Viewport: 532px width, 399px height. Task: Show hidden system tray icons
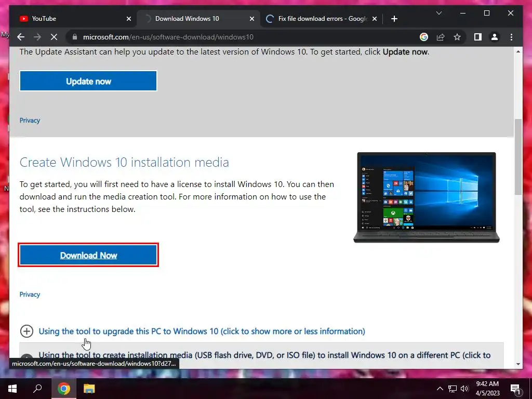(x=440, y=389)
